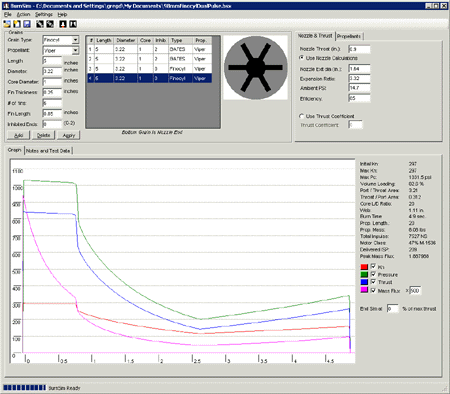Select the Use Nozzle Calculations radio button
450x394 pixels.
pos(301,58)
